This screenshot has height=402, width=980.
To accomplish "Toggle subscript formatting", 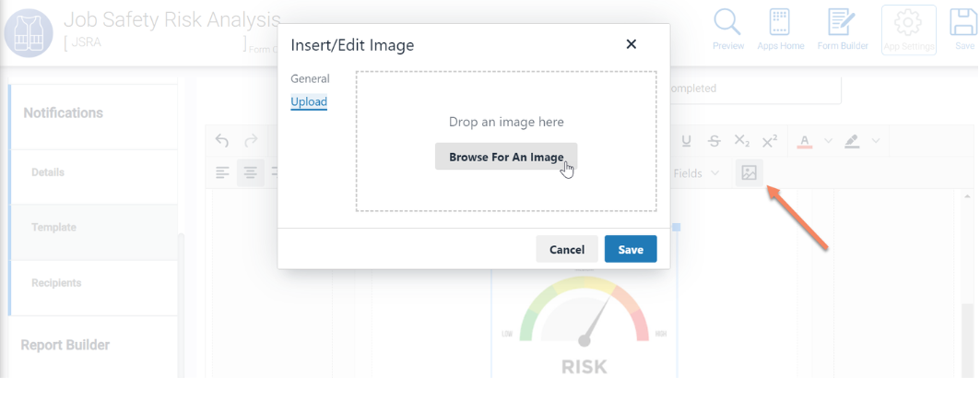I will (742, 141).
